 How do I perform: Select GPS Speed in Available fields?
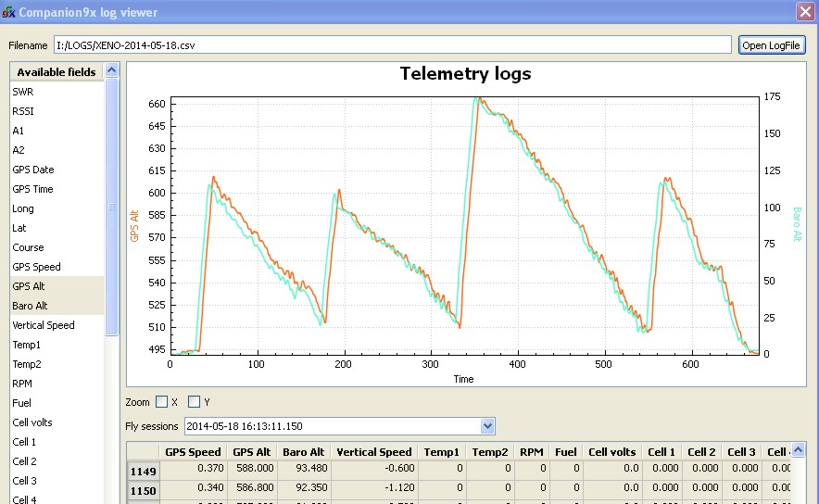(36, 267)
